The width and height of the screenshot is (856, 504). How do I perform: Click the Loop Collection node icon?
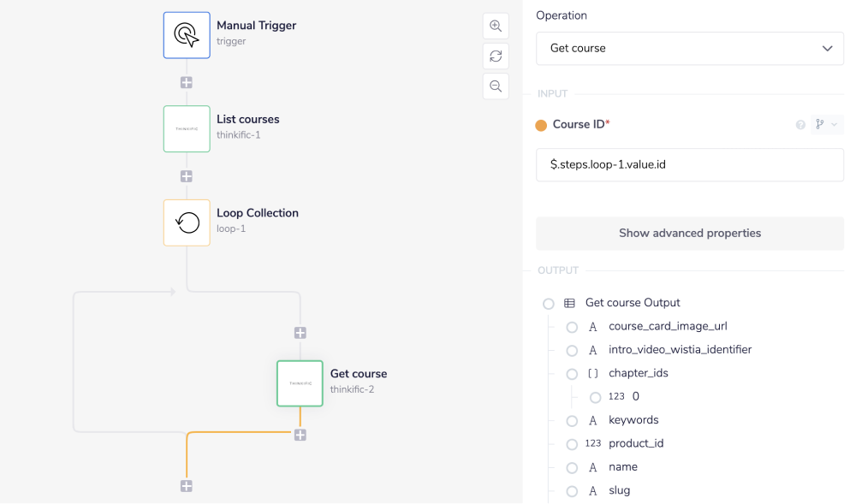pos(187,222)
